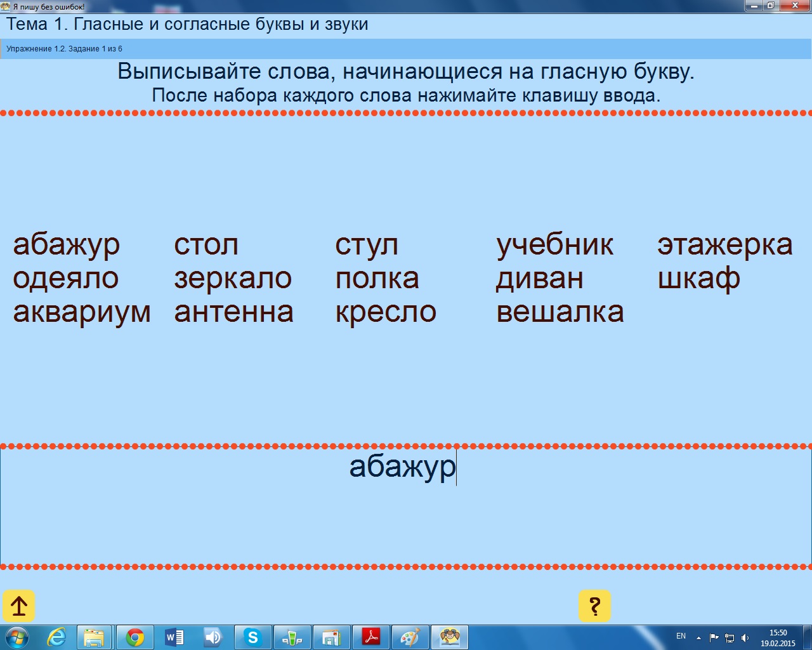Open Adobe Reader from the taskbar
This screenshot has width=812, height=650.
pos(370,637)
